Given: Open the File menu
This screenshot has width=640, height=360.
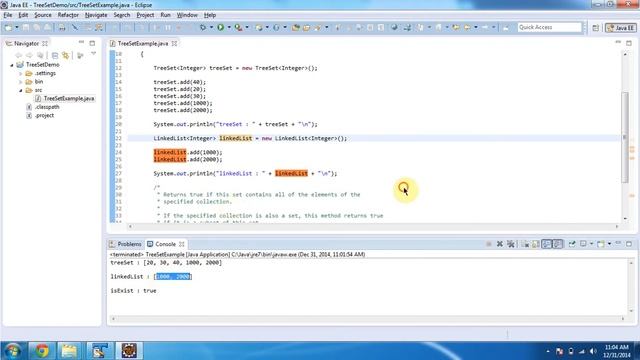Looking at the screenshot, I should pos(8,15).
